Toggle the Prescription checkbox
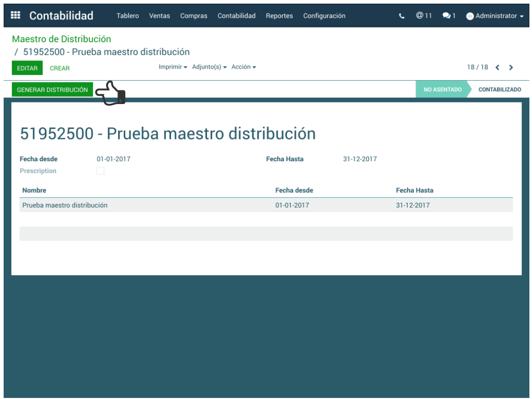The height and width of the screenshot is (399, 532). tap(100, 171)
